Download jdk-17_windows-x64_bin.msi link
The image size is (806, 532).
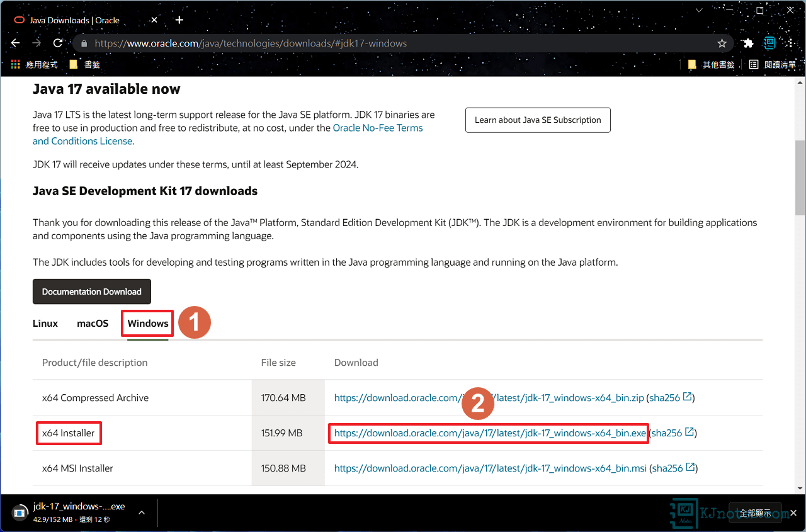click(491, 468)
